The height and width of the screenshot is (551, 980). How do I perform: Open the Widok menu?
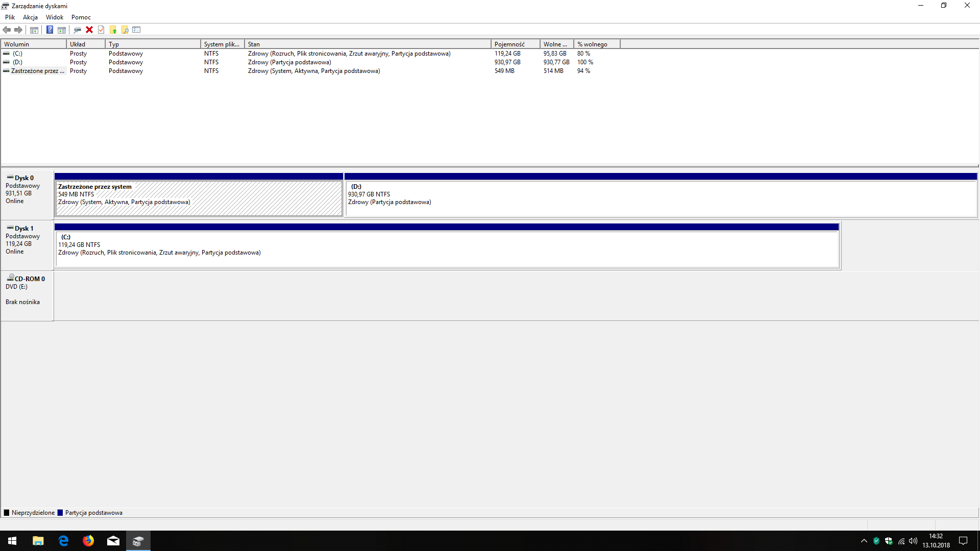(55, 17)
